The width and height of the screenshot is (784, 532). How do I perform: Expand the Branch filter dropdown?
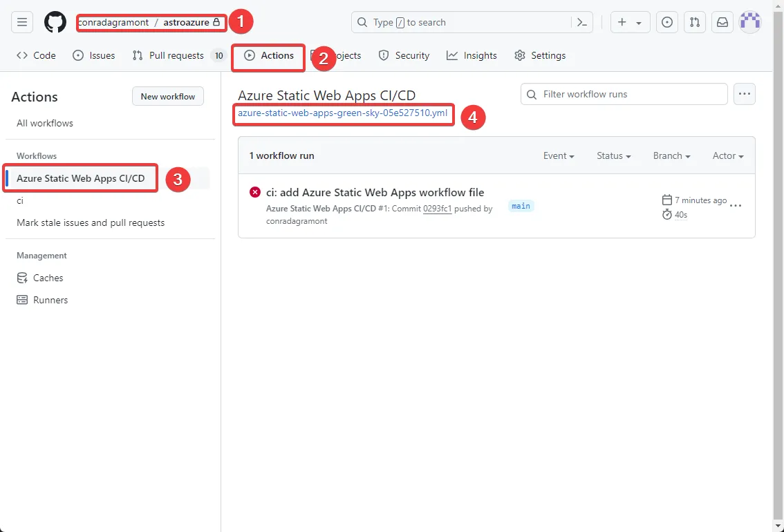[x=671, y=156]
